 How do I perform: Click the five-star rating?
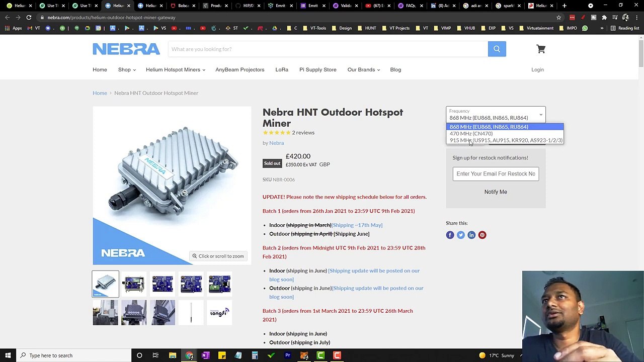[276, 133]
